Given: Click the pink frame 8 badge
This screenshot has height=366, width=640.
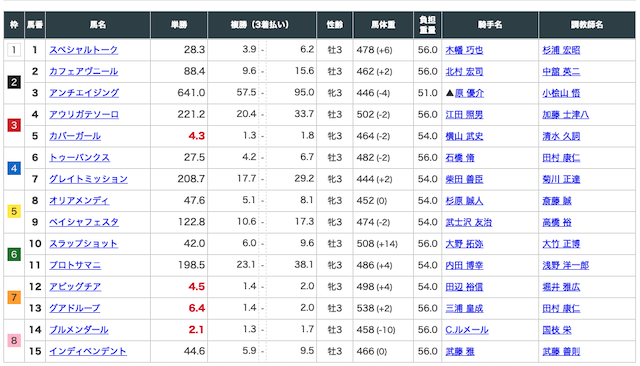Looking at the screenshot, I should click(14, 341).
